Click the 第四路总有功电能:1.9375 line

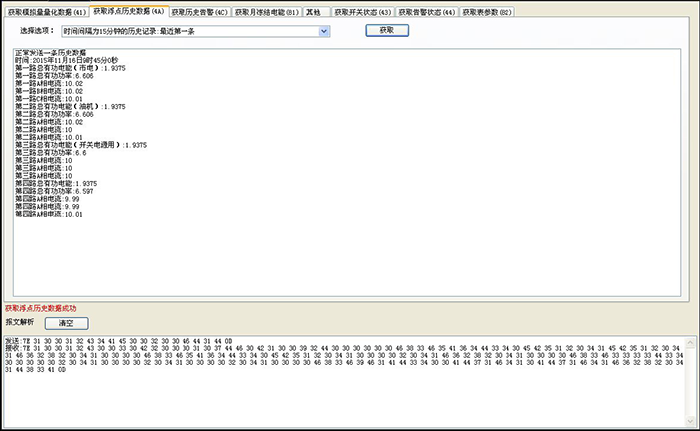[56, 184]
